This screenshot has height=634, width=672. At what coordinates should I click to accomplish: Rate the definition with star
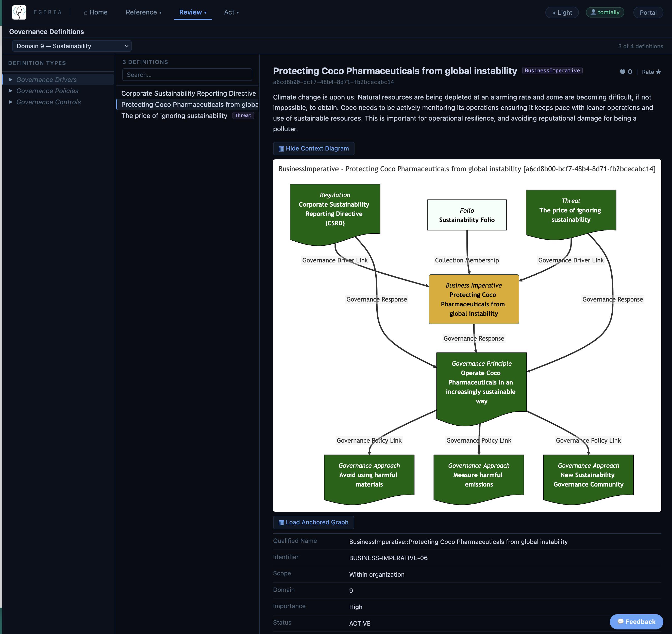651,72
